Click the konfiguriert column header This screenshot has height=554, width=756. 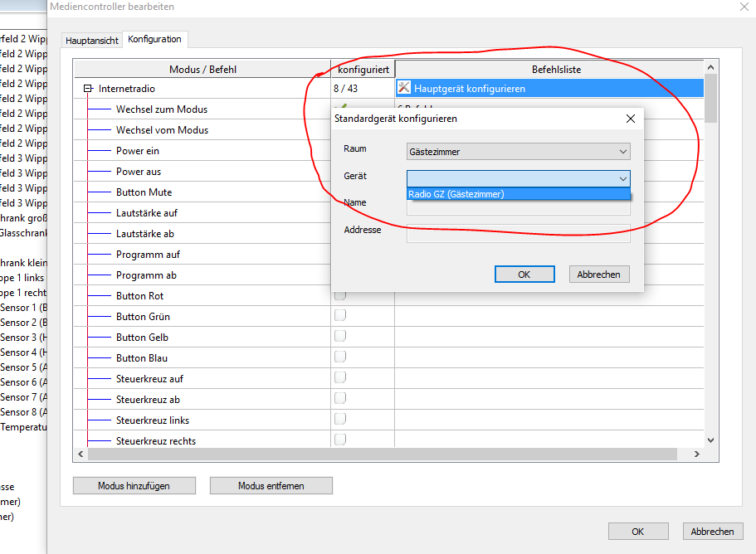click(363, 70)
